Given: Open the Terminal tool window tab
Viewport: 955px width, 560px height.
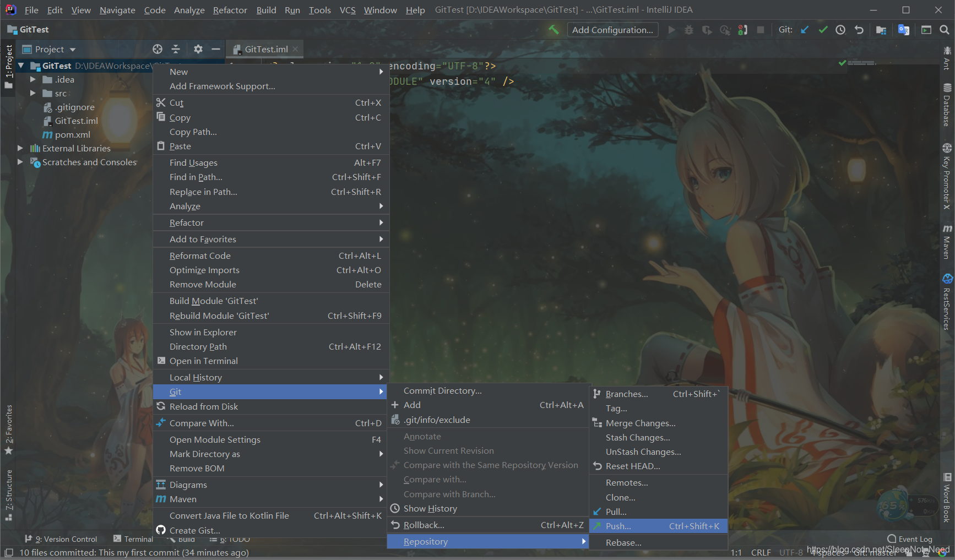Looking at the screenshot, I should 133,539.
